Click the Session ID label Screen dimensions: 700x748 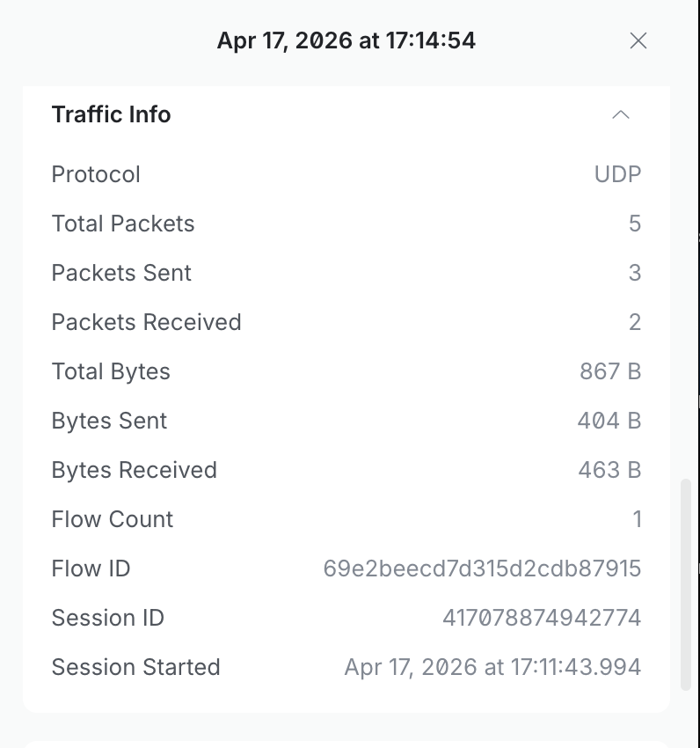107,618
